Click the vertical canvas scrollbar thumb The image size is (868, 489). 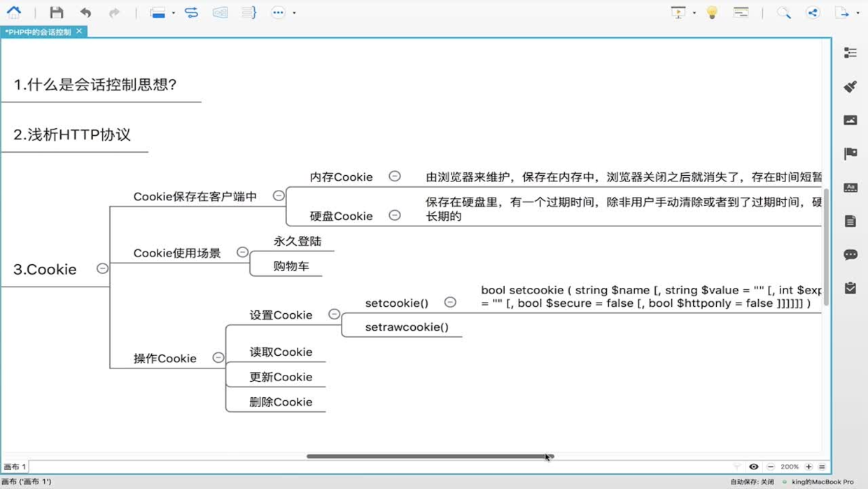pyautogui.click(x=826, y=247)
